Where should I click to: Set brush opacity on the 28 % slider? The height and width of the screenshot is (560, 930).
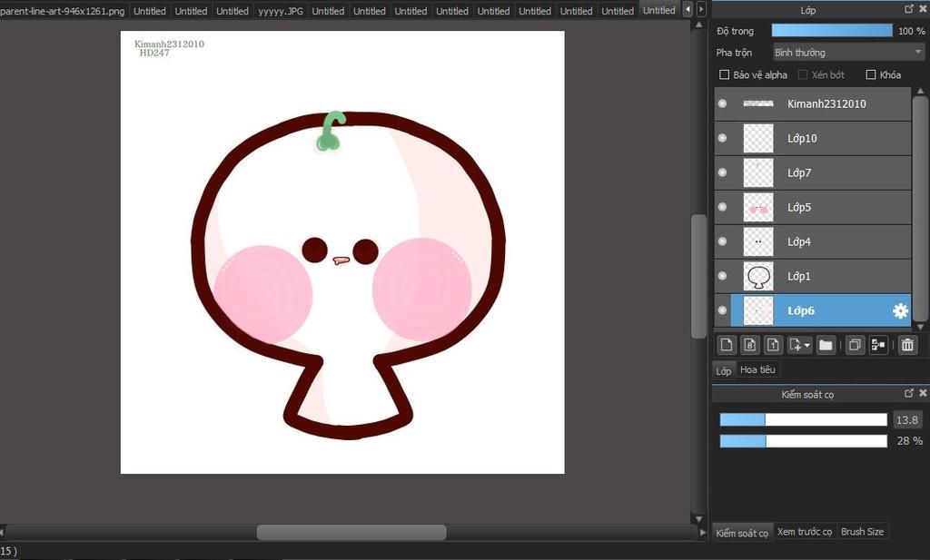click(x=803, y=441)
